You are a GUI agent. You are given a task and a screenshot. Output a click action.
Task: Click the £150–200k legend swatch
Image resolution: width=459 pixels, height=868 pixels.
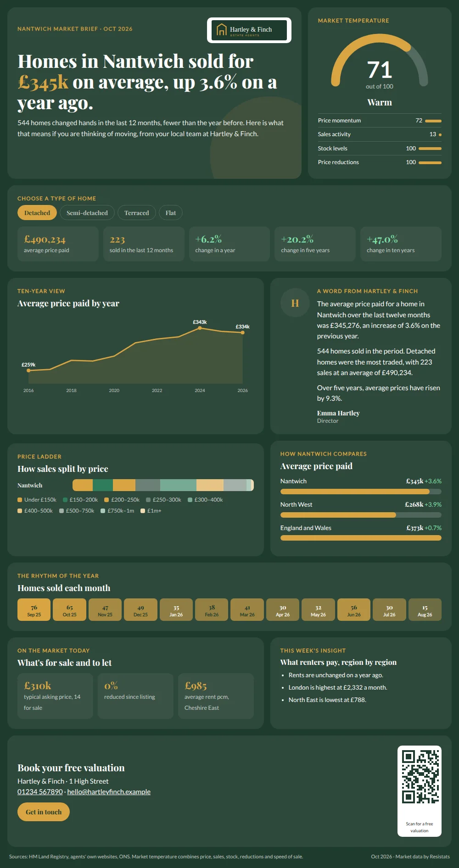point(65,500)
